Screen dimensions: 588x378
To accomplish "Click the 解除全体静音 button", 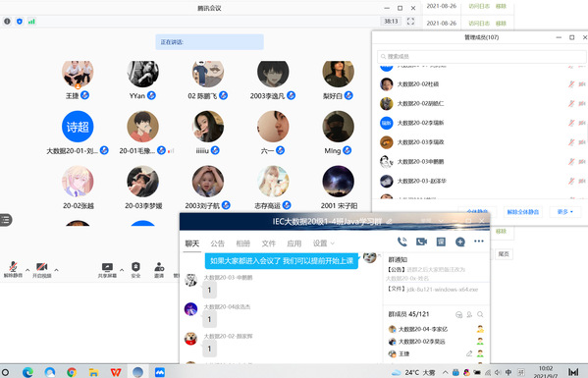I will [523, 212].
